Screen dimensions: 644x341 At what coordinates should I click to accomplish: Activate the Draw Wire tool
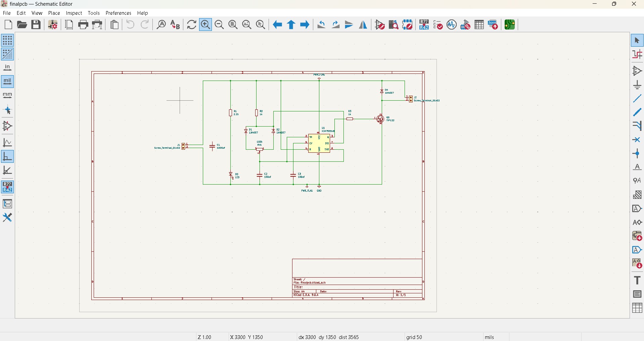click(637, 98)
